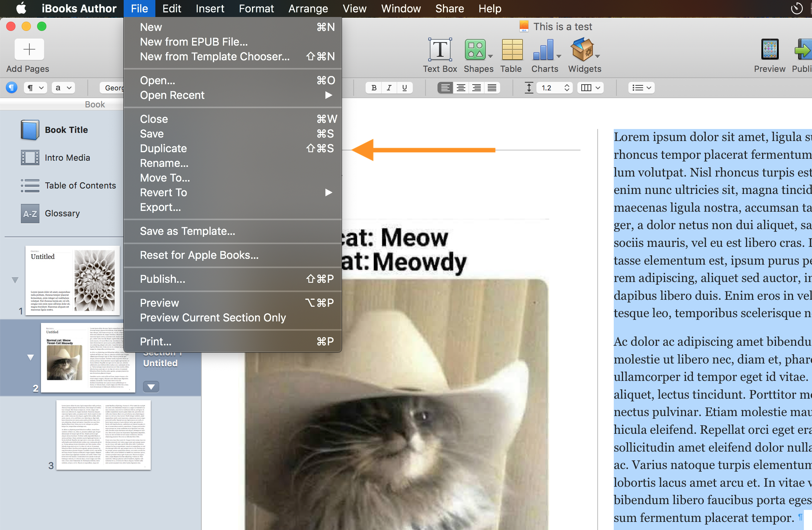Click the document icon beside the window title
This screenshot has height=530, width=812.
[x=524, y=27]
